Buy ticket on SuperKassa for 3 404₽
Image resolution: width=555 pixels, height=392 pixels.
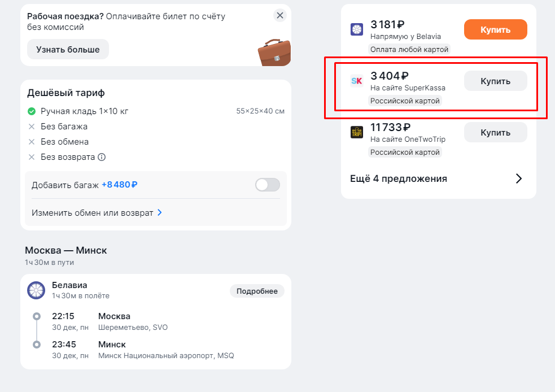(x=495, y=81)
